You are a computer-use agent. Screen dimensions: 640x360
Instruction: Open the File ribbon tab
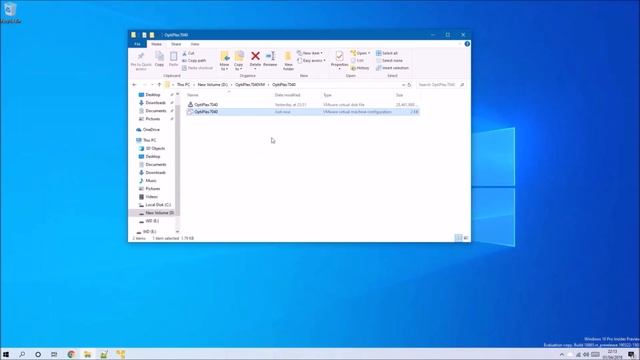click(138, 44)
